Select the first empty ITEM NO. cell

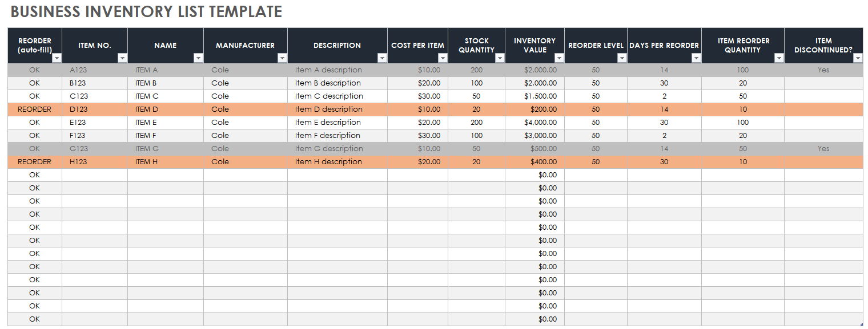pyautogui.click(x=95, y=174)
